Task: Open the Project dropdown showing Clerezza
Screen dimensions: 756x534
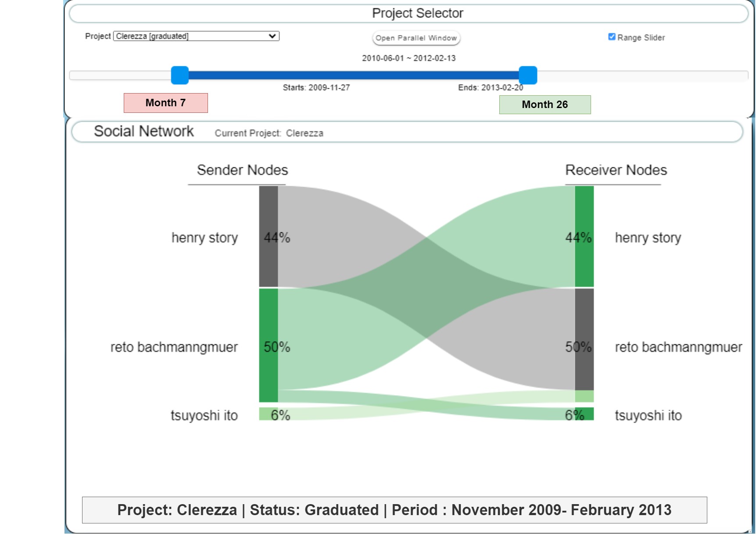Action: click(x=196, y=36)
